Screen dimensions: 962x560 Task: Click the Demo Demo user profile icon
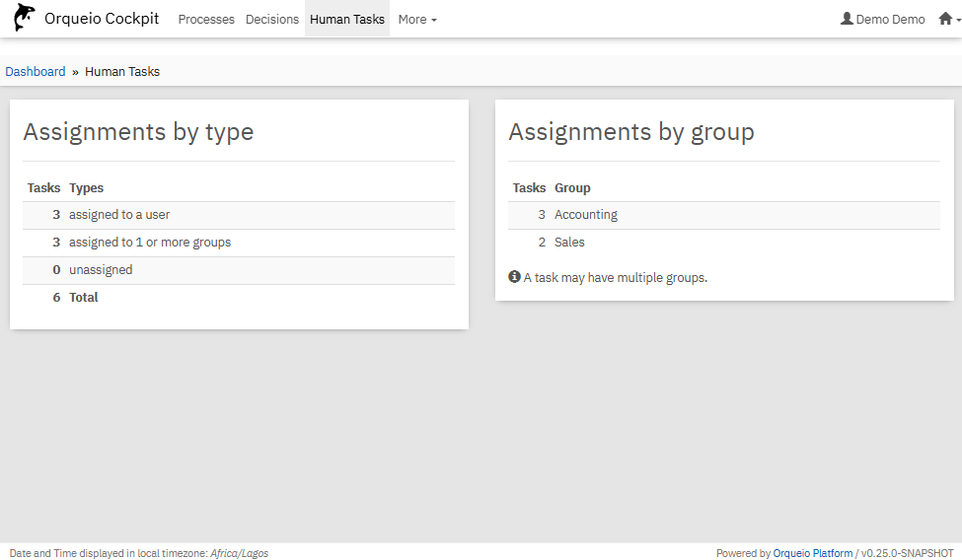point(847,19)
